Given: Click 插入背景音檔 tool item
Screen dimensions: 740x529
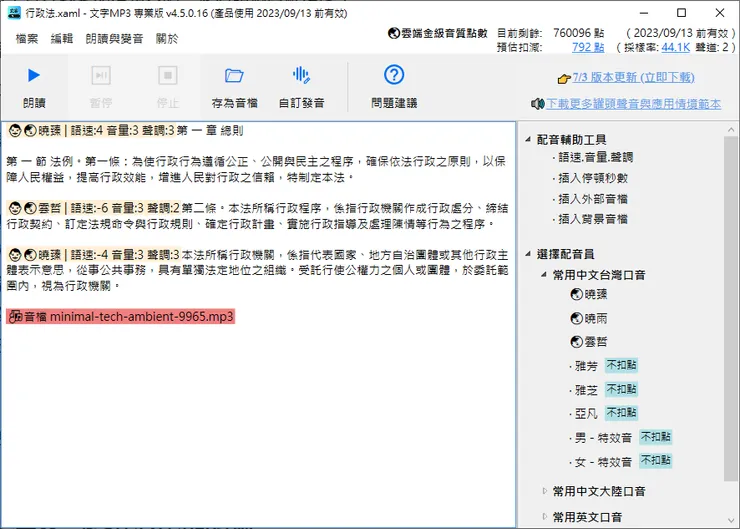Looking at the screenshot, I should click(x=593, y=219).
